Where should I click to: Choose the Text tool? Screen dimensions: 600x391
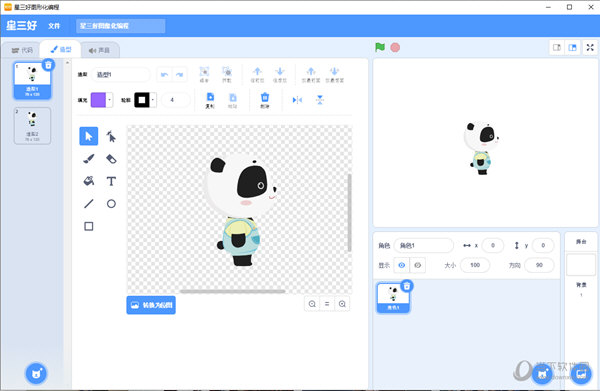111,181
